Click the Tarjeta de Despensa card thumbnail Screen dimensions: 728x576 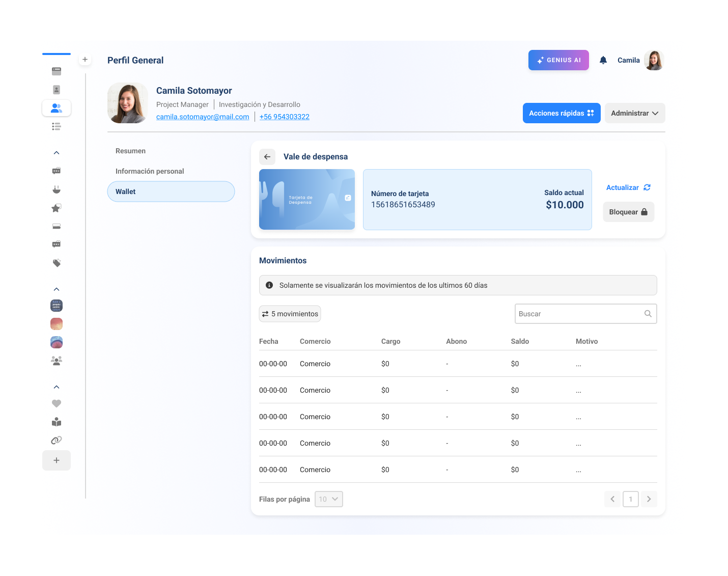click(x=307, y=199)
